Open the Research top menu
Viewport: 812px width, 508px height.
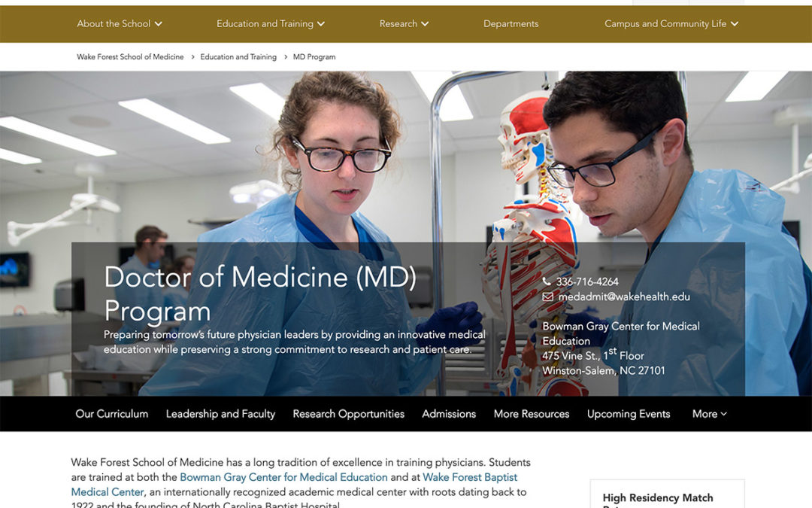click(404, 24)
